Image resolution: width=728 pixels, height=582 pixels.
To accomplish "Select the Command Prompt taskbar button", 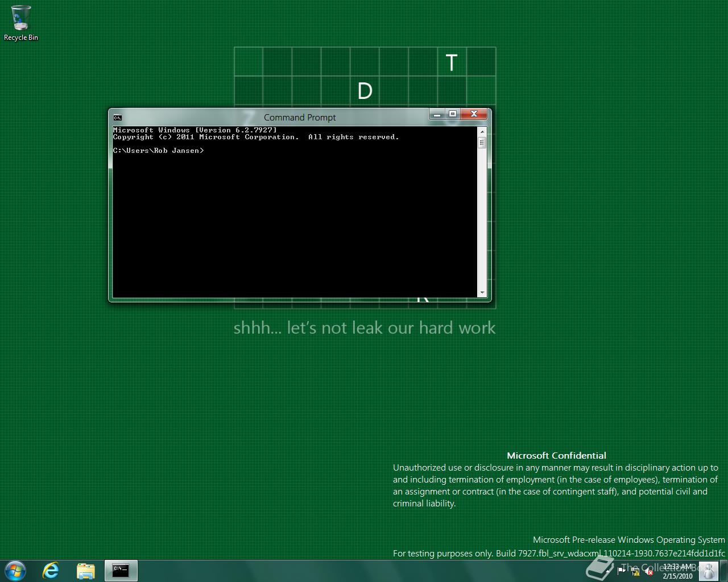I will pos(121,571).
